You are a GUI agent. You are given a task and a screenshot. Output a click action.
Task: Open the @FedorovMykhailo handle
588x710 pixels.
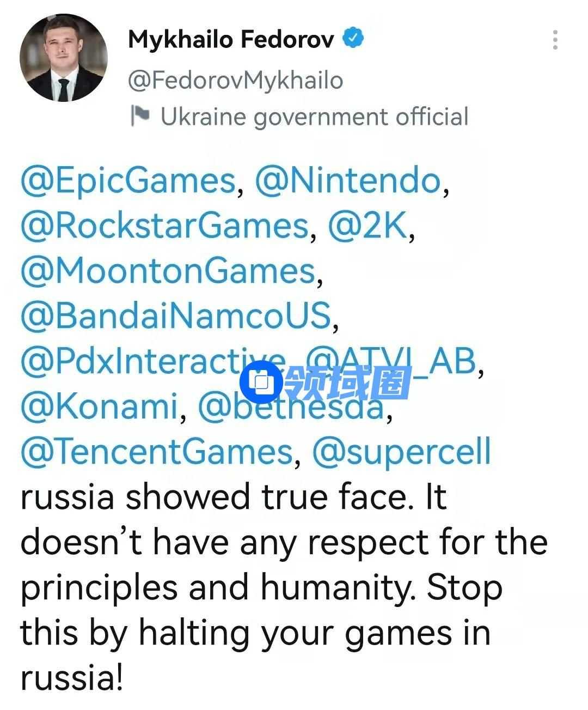click(x=235, y=80)
